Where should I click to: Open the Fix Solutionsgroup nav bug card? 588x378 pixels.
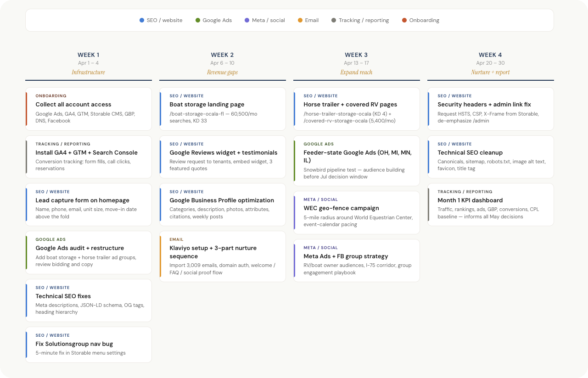click(89, 345)
